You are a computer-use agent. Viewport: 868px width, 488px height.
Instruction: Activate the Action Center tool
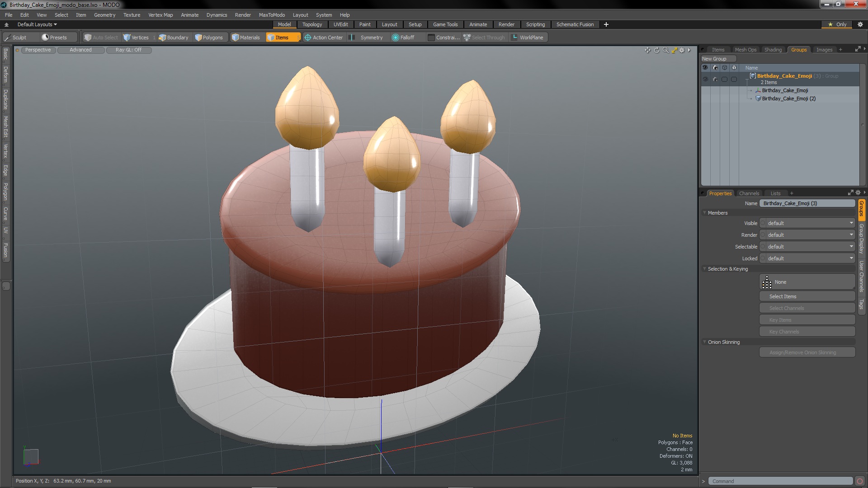(x=323, y=38)
